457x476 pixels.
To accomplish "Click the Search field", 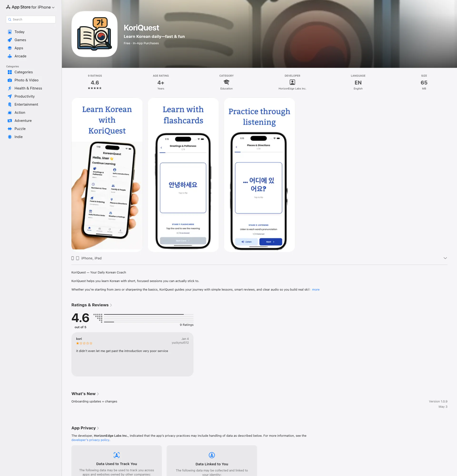I will pyautogui.click(x=31, y=20).
